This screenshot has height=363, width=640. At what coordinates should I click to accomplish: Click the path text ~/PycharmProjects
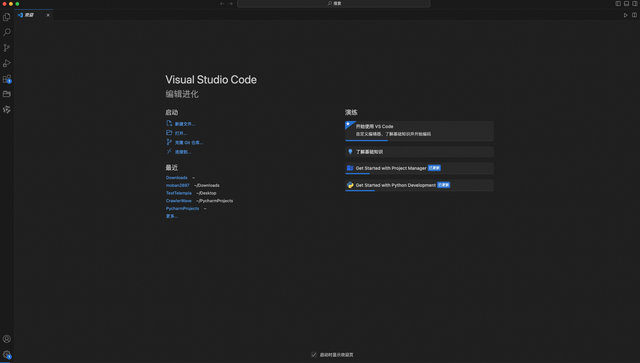(214, 201)
